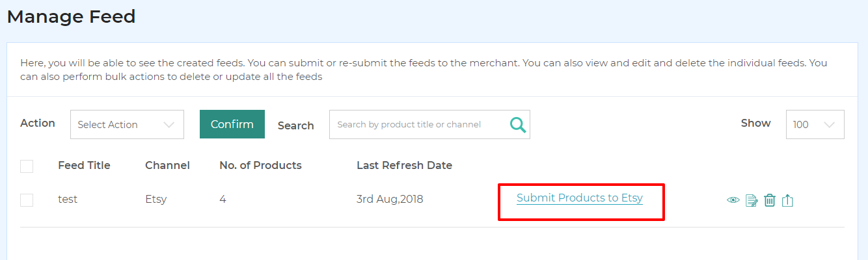868x260 pixels.
Task: Click the 3rd Aug,2018 refresh date cell
Action: tap(390, 199)
